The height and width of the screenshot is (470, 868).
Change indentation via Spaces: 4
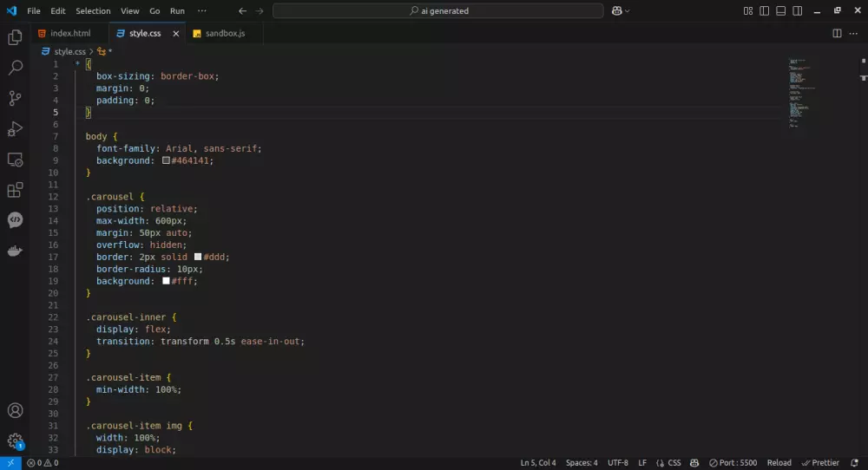(582, 463)
